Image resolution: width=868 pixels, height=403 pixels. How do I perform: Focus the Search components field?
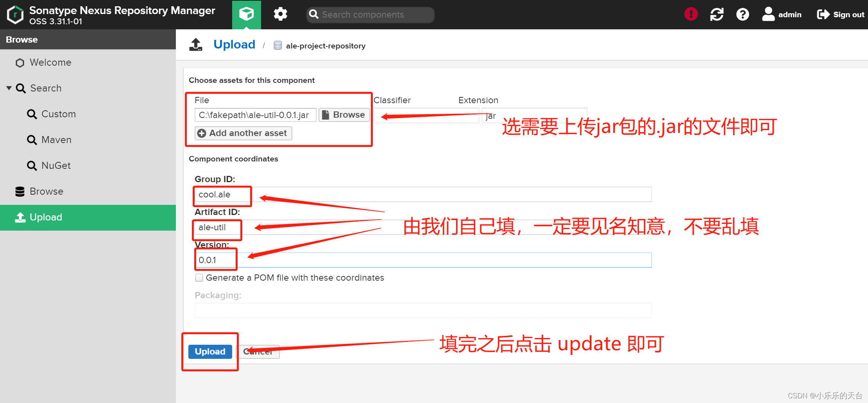(x=370, y=14)
